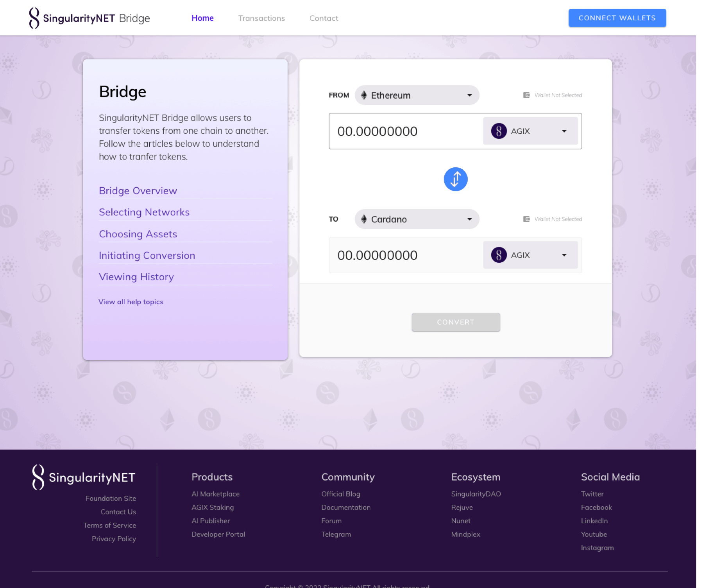Viewport: 705px width, 588px height.
Task: Open the Terms of Service footer link
Action: (x=109, y=525)
